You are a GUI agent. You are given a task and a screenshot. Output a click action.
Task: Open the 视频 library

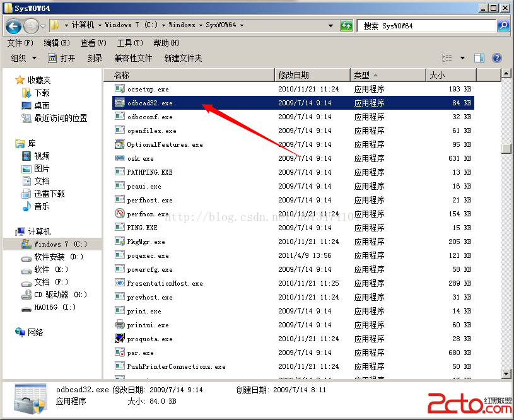pos(36,156)
